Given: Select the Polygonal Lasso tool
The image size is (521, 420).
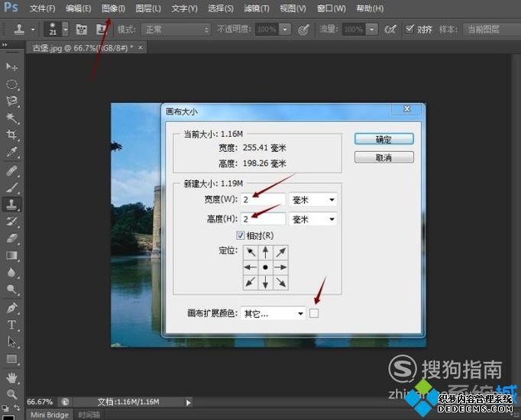Looking at the screenshot, I should point(12,101).
